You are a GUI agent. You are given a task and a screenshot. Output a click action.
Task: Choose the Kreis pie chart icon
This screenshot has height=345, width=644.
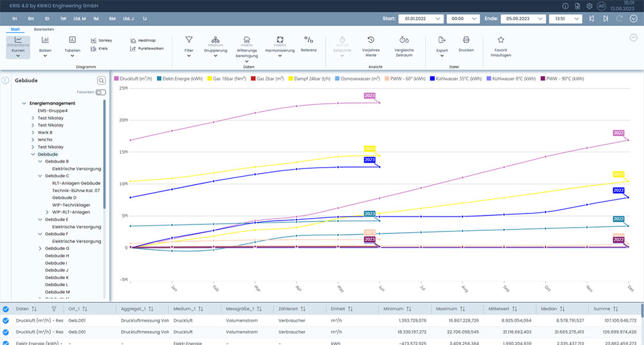point(93,48)
